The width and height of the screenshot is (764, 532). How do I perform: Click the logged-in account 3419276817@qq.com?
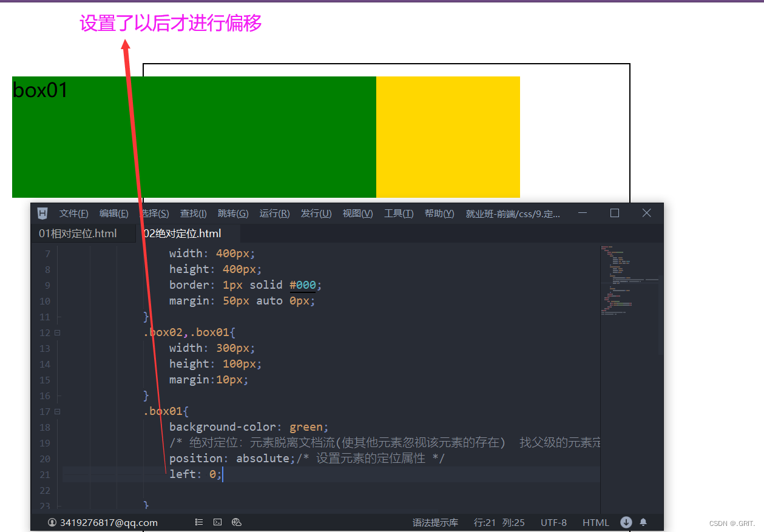(109, 522)
